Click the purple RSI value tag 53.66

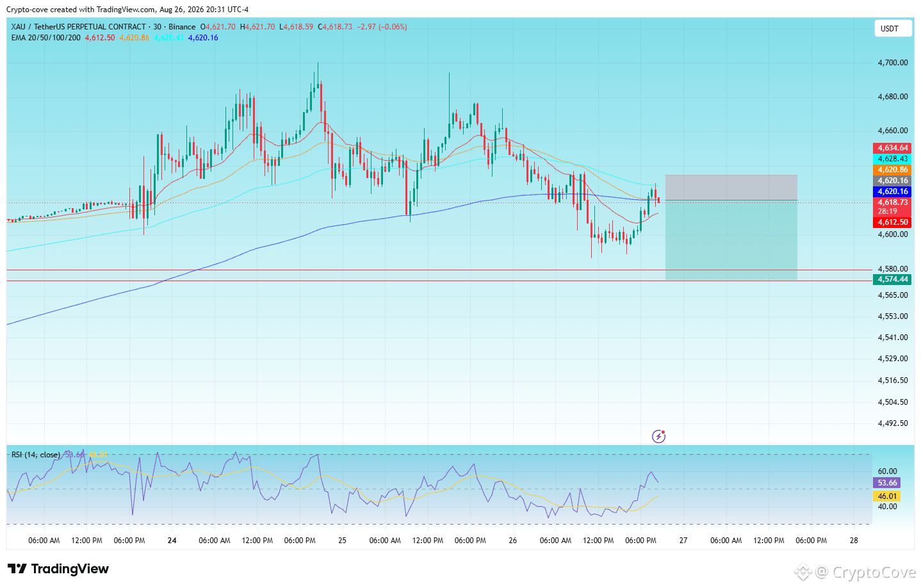tap(887, 483)
